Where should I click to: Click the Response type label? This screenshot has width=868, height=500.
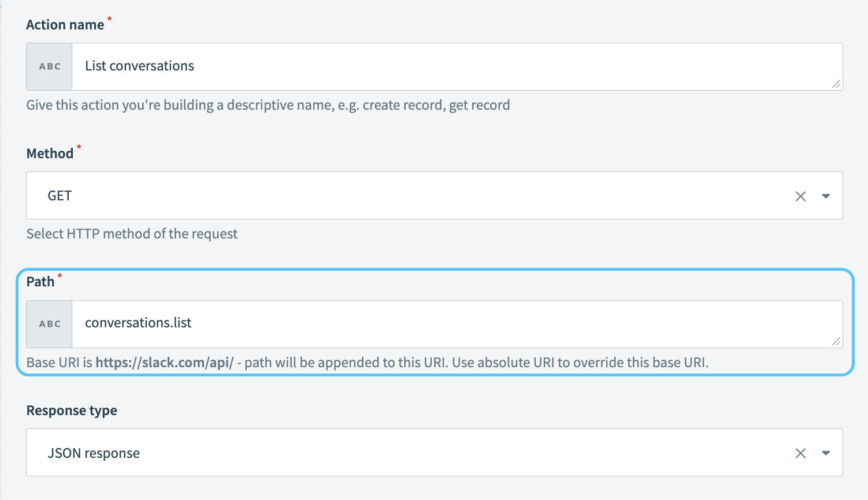pos(71,410)
